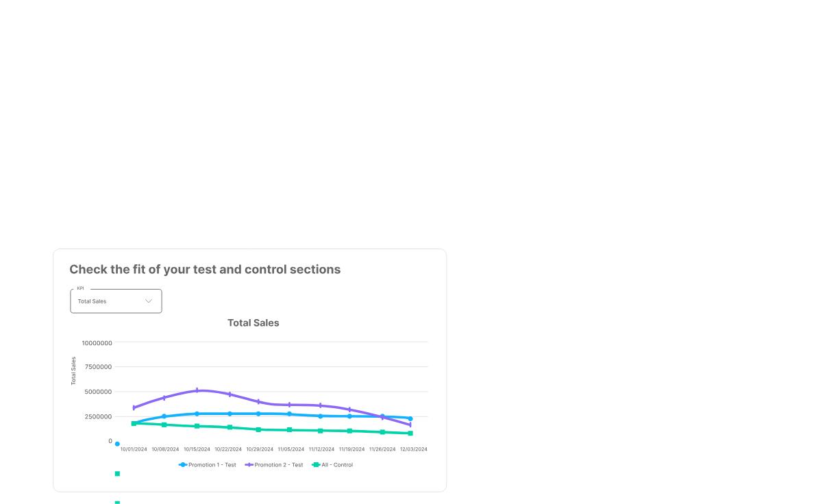Select the Promotion 1 point at 12/03/2024
816x504 pixels.
pos(410,418)
